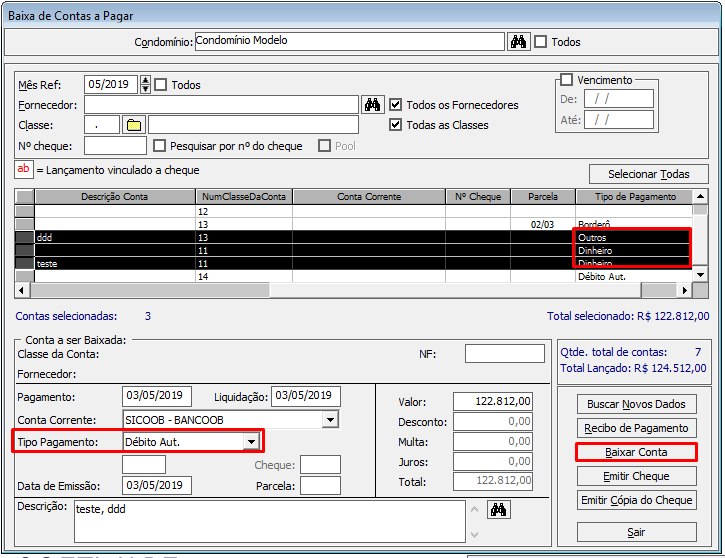725x558 pixels.
Task: Open the yellow folder icon for Classe
Action: click(134, 125)
